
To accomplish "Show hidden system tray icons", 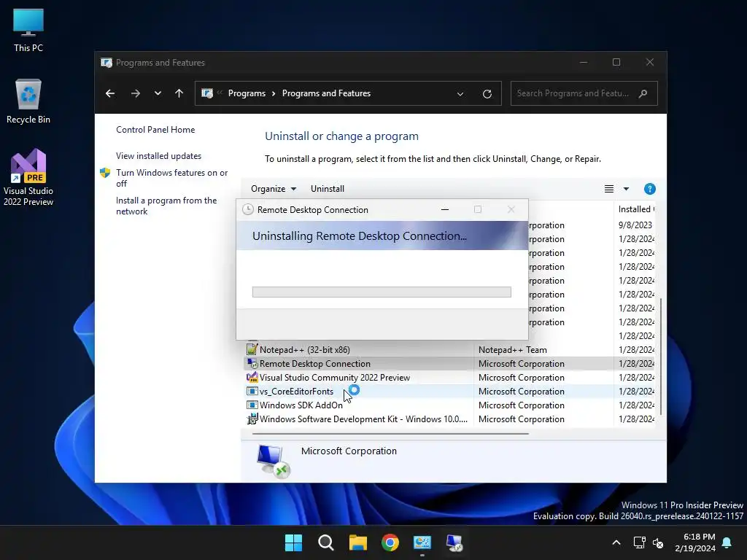I will tap(616, 542).
